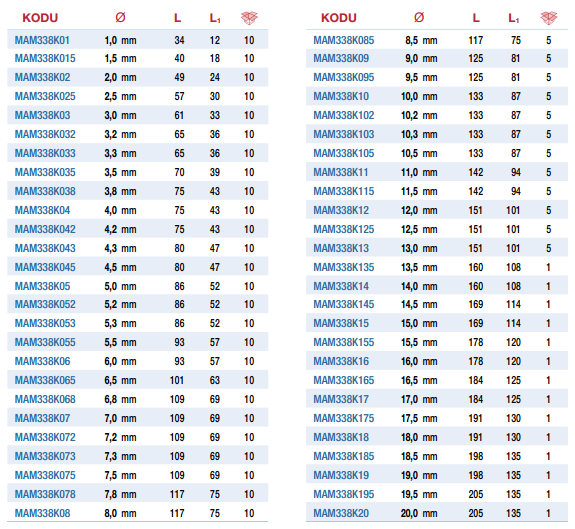The height and width of the screenshot is (529, 575).
Task: Click product code MAM338K125
Action: pyautogui.click(x=344, y=229)
